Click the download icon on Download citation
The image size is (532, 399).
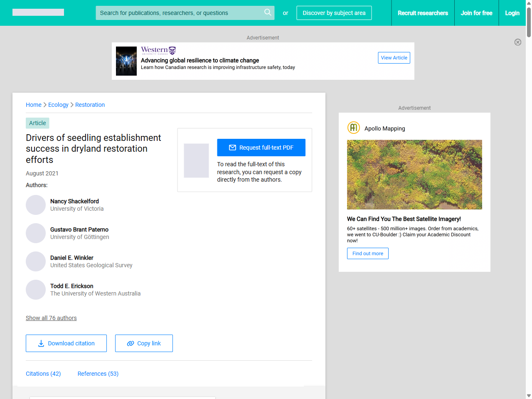(41, 343)
